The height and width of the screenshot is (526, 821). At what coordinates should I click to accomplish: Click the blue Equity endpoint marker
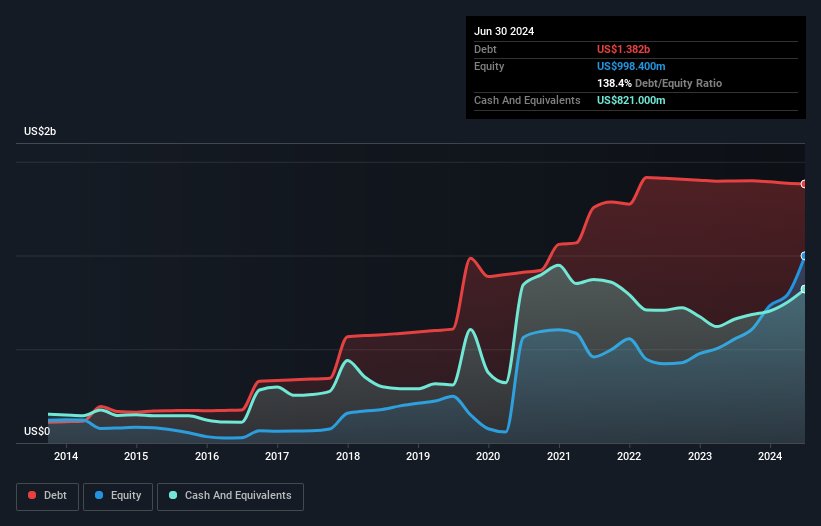pyautogui.click(x=804, y=256)
